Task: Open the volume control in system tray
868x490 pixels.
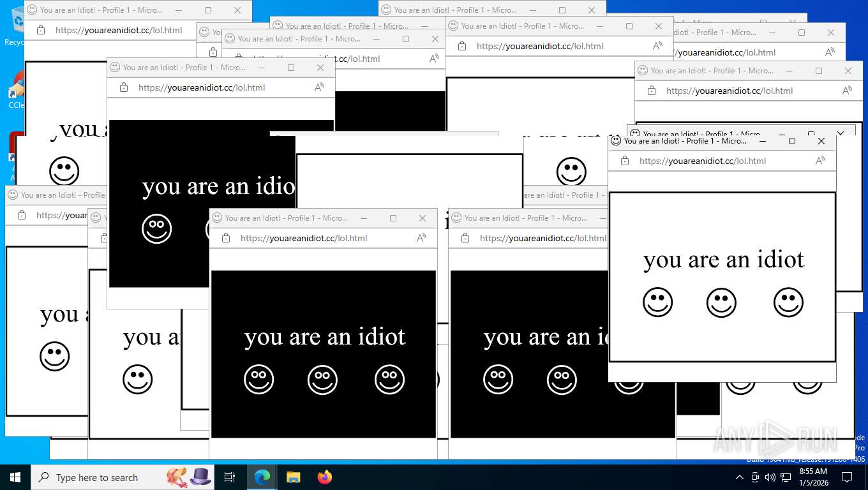Action: point(770,477)
